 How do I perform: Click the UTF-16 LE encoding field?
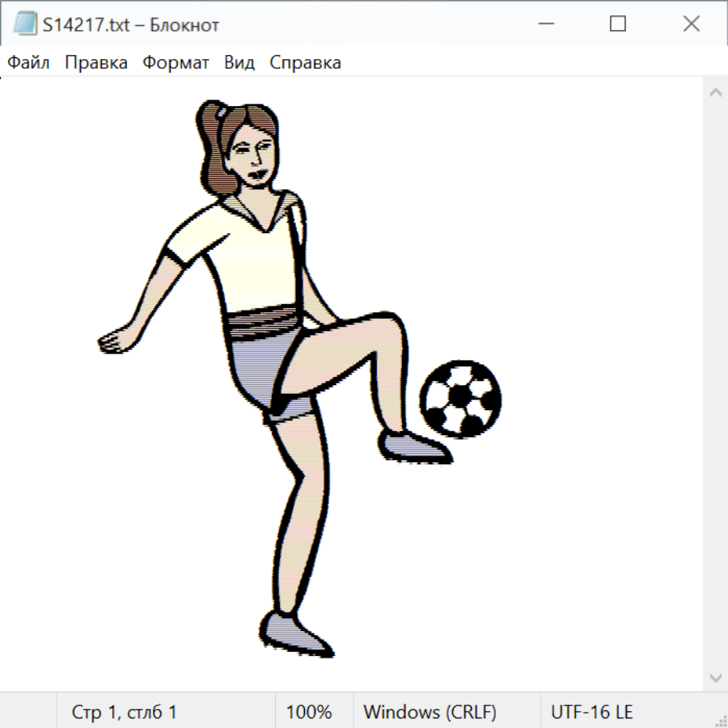point(591,712)
